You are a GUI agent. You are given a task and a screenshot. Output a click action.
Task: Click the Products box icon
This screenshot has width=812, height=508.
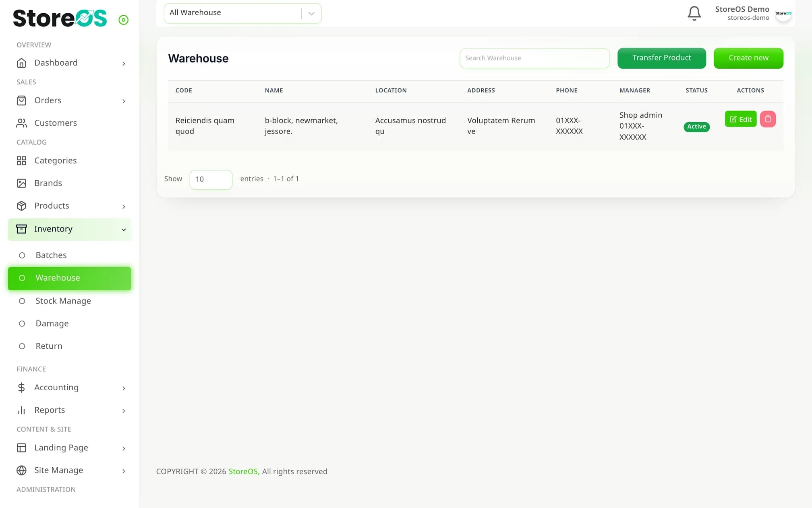pos(21,206)
